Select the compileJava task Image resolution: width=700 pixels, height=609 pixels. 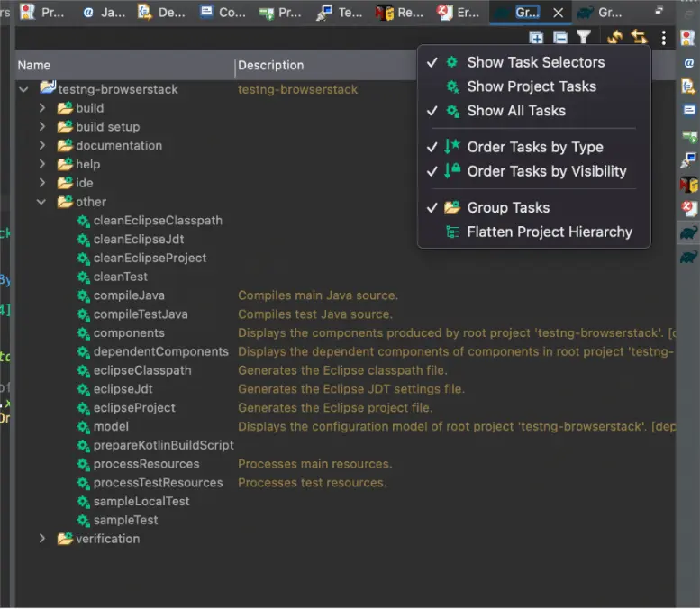(x=129, y=295)
